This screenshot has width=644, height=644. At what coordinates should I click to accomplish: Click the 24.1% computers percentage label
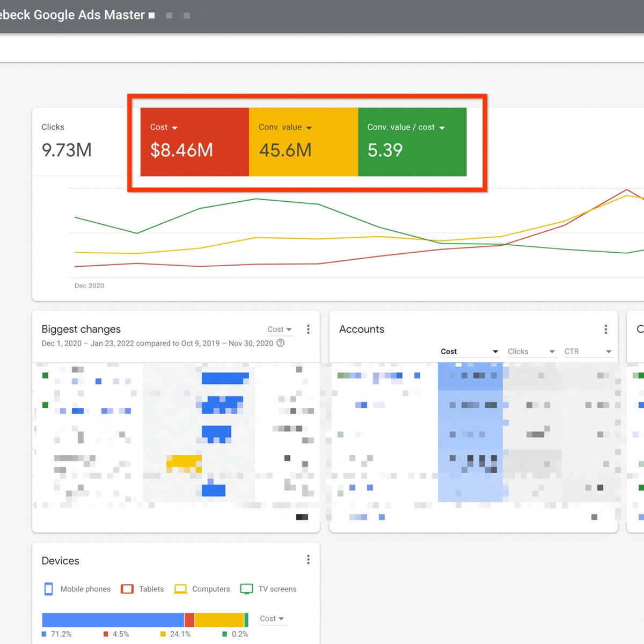tap(180, 634)
